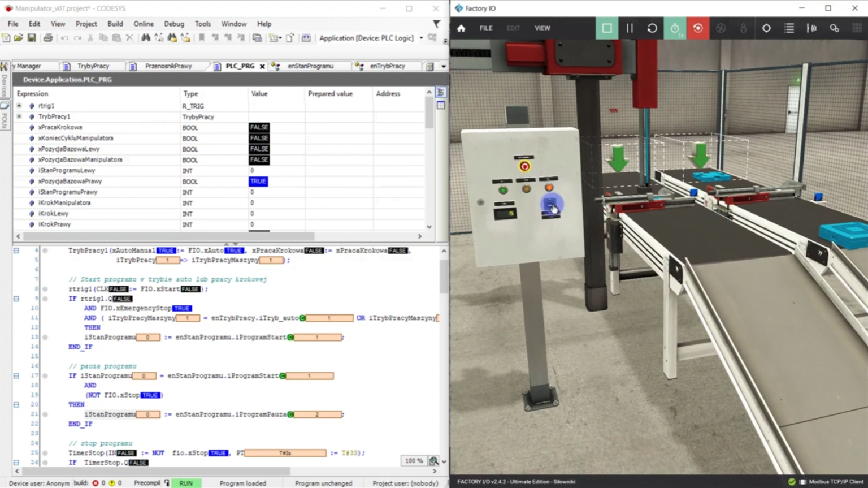Print the active document in CODESYS
The height and width of the screenshot is (488, 868).
(48, 37)
